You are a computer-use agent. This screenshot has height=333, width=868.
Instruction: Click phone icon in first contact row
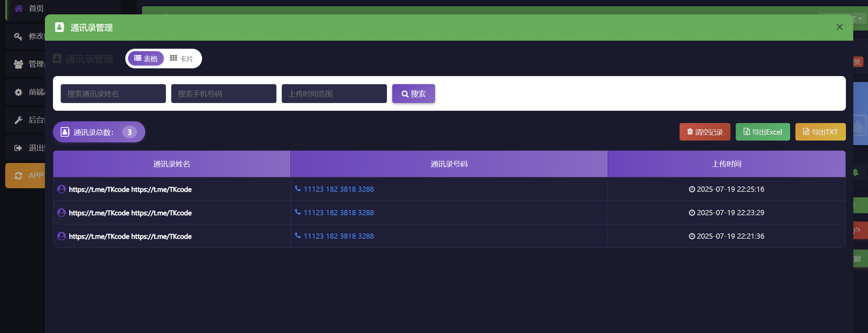coord(298,189)
